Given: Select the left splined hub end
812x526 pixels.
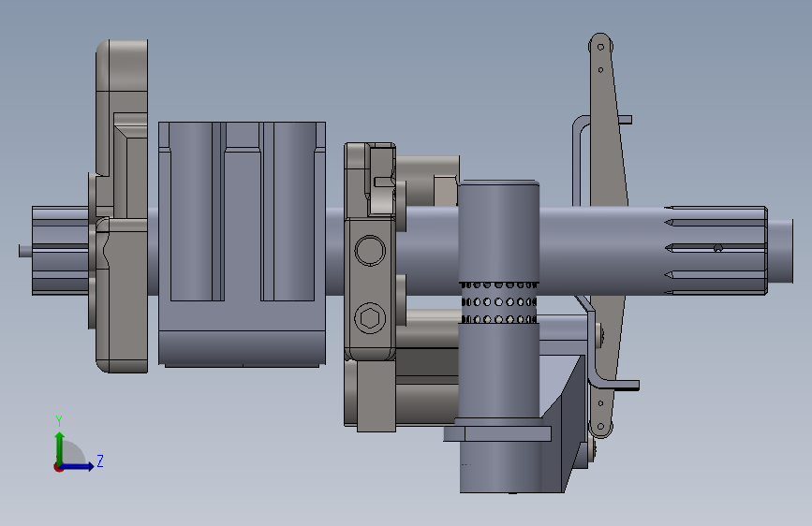Looking at the screenshot, I should pyautogui.click(x=60, y=251).
